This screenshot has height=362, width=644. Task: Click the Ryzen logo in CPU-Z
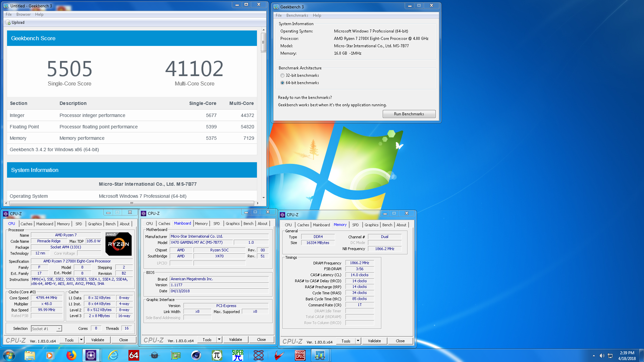[118, 244]
